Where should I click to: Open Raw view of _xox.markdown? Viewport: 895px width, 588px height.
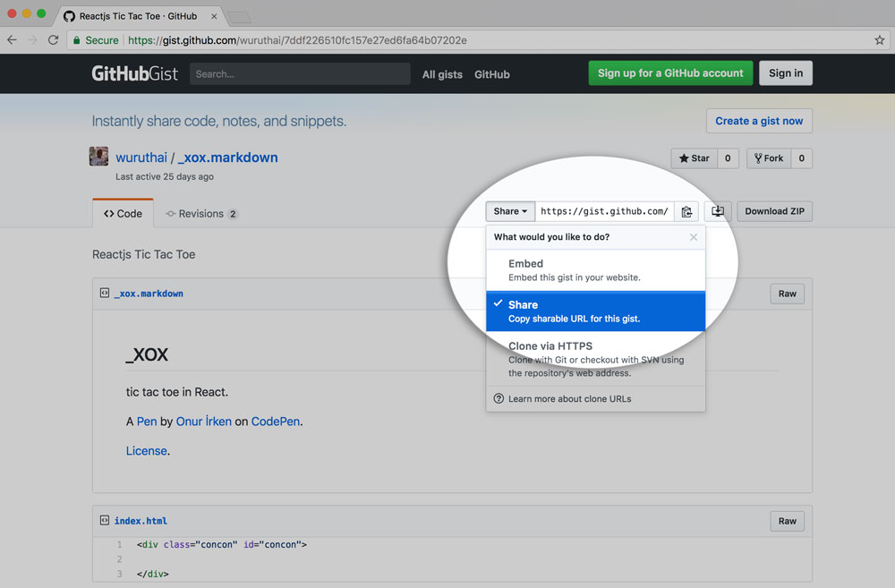coord(787,294)
